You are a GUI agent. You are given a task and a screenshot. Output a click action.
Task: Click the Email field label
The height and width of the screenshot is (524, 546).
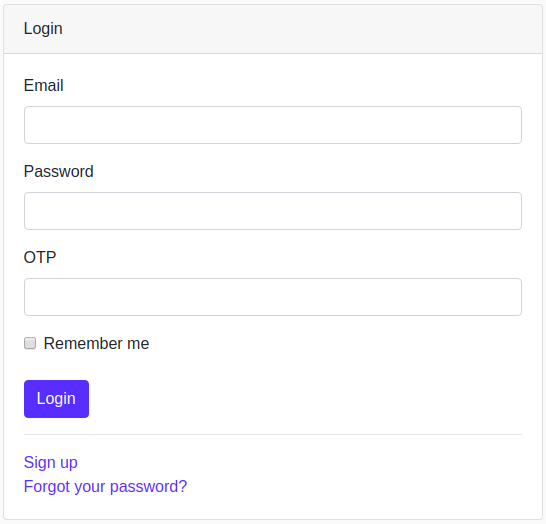[x=44, y=85]
